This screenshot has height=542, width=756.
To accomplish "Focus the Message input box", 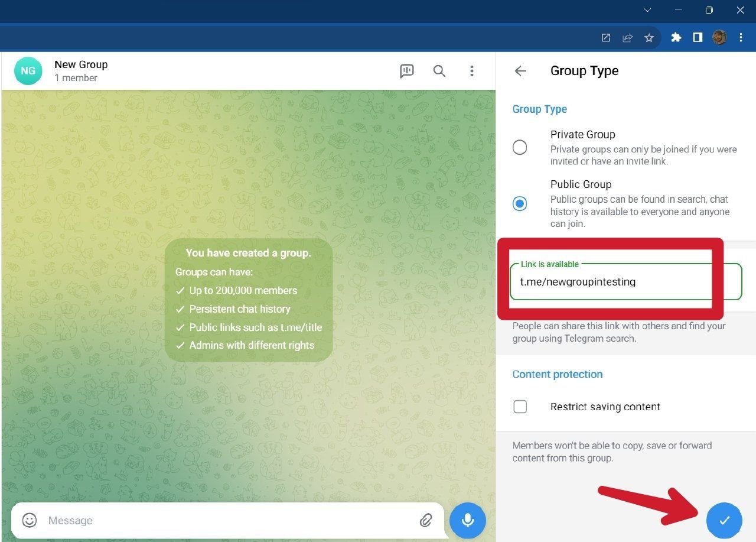I will [227, 520].
